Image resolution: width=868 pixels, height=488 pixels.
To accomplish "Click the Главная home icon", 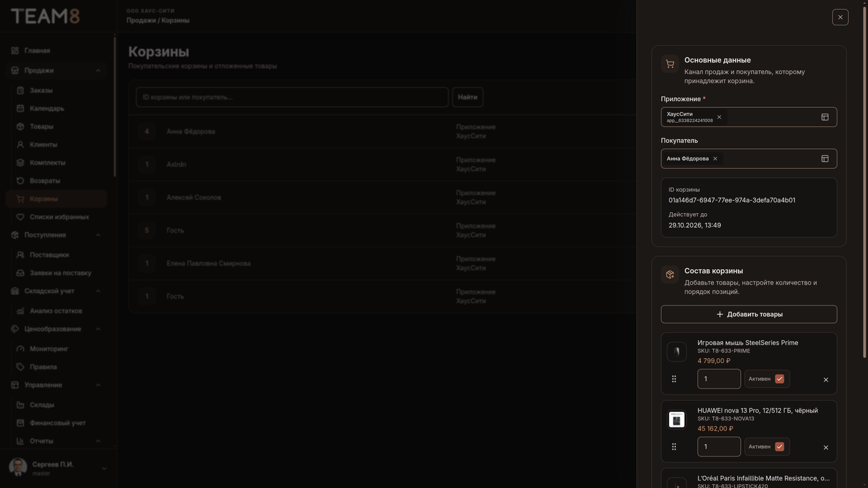I will [15, 51].
